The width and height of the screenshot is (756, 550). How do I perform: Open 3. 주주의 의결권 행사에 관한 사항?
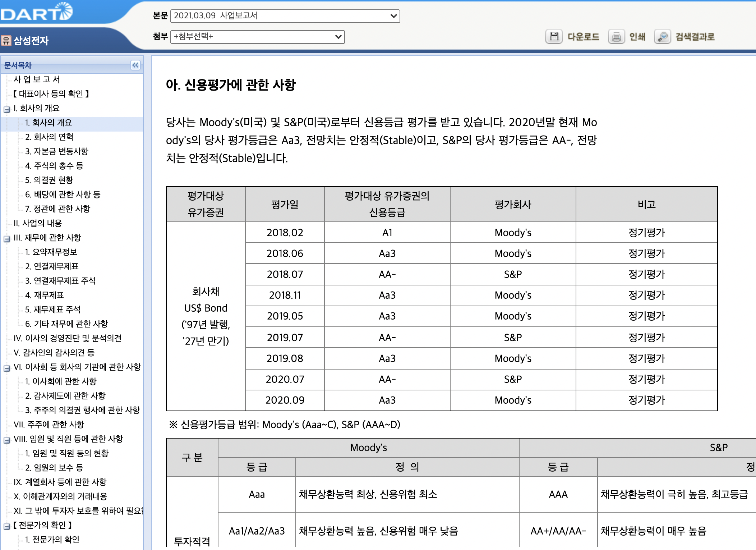tap(82, 410)
